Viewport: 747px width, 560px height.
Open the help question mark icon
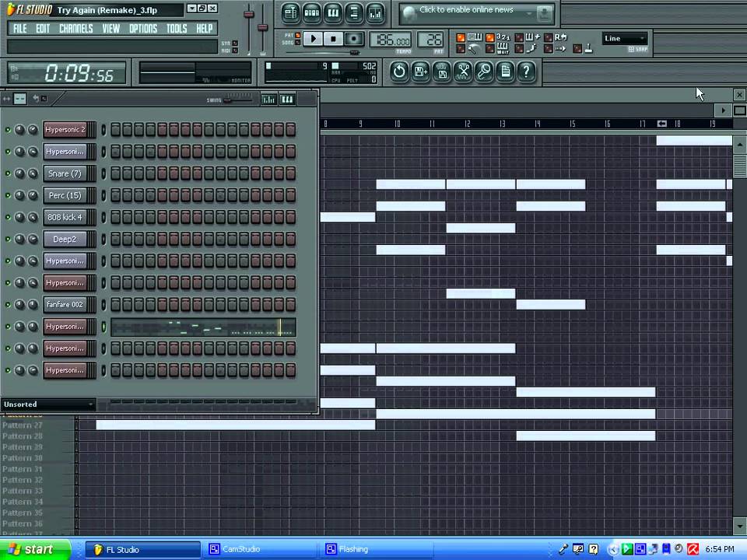click(x=527, y=72)
